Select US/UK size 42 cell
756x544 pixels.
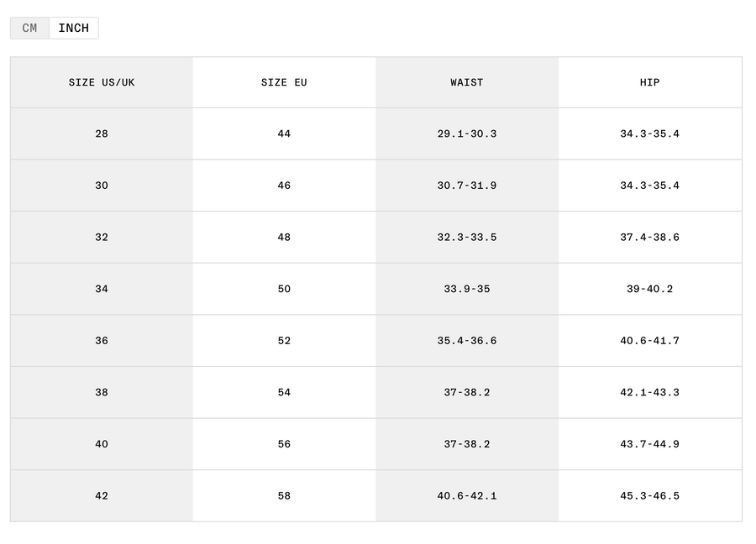[x=102, y=496]
